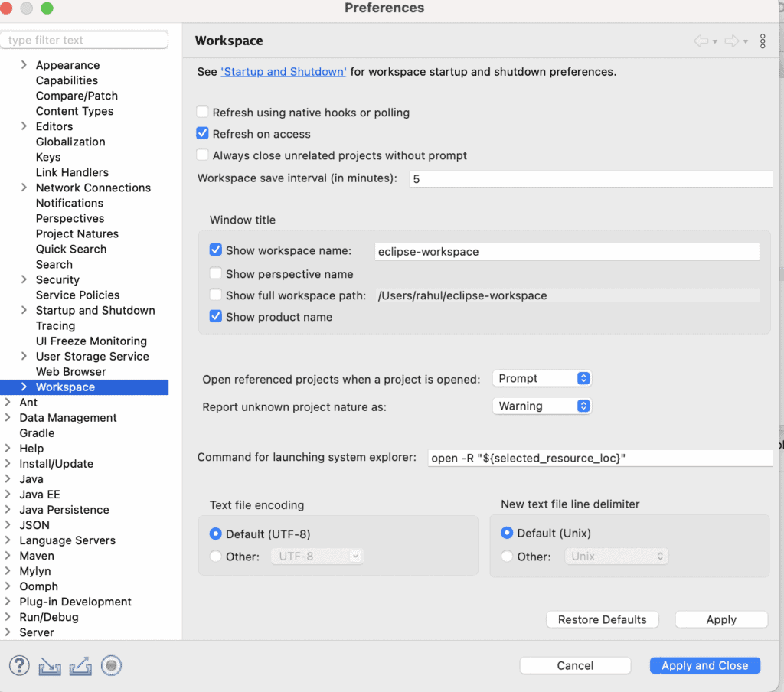This screenshot has height=692, width=784.
Task: Follow the 'Startup and Shutdown' link
Action: [283, 71]
